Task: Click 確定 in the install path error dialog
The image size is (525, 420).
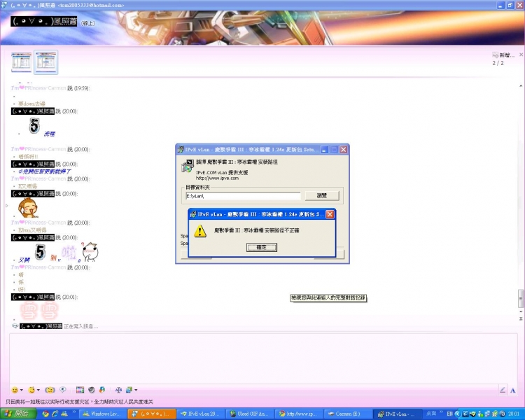Action: [262, 247]
